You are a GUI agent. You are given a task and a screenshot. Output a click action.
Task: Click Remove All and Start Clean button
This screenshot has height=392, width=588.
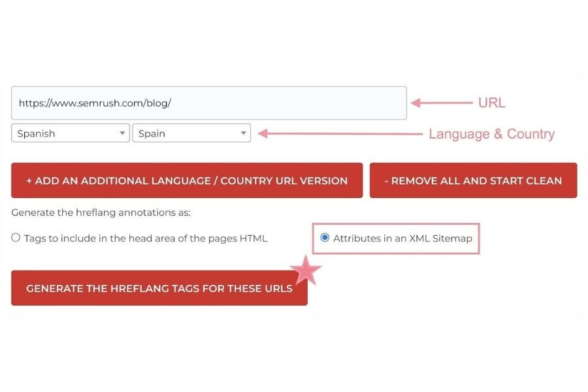point(473,180)
